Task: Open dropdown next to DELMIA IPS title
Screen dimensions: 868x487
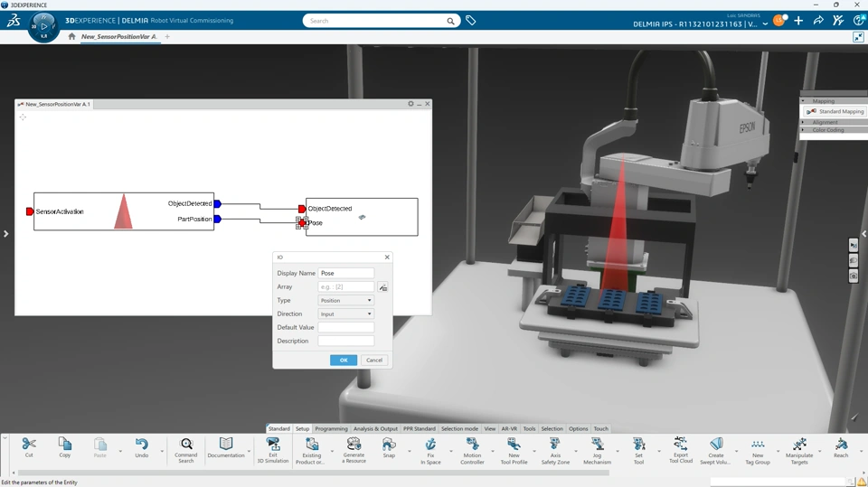Action: [765, 23]
